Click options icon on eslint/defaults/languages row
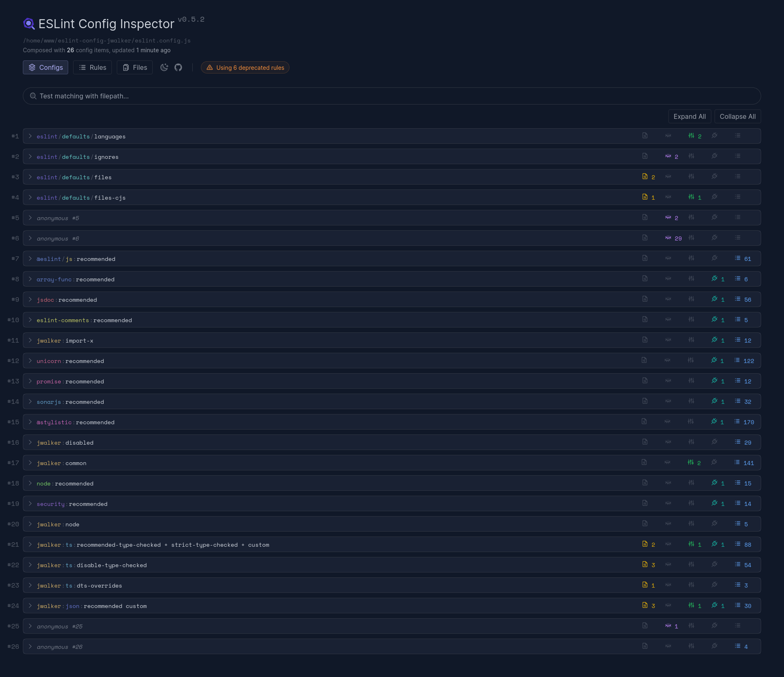This screenshot has height=677, width=784. coord(691,136)
